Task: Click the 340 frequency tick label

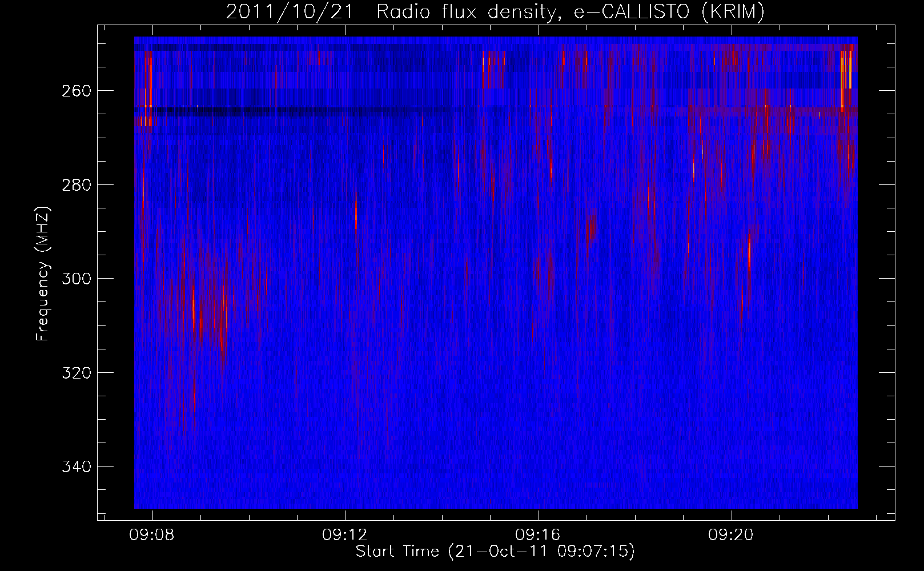Action: click(76, 467)
